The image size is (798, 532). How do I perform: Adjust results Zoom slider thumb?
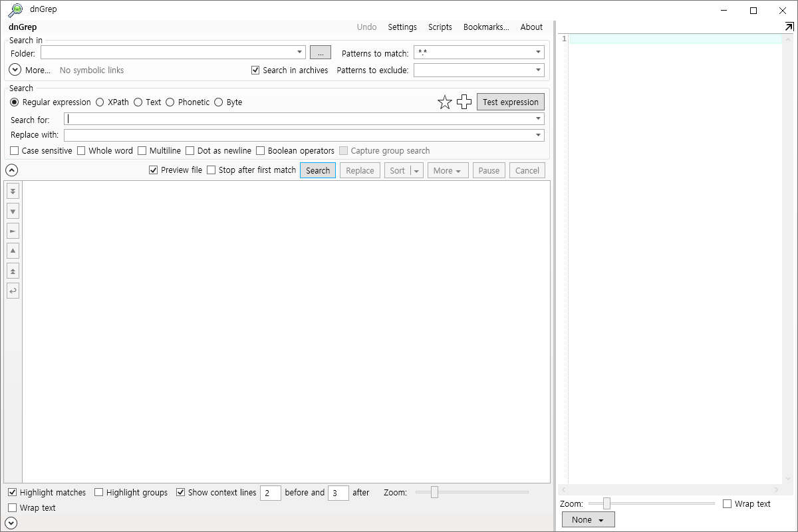tap(434, 492)
